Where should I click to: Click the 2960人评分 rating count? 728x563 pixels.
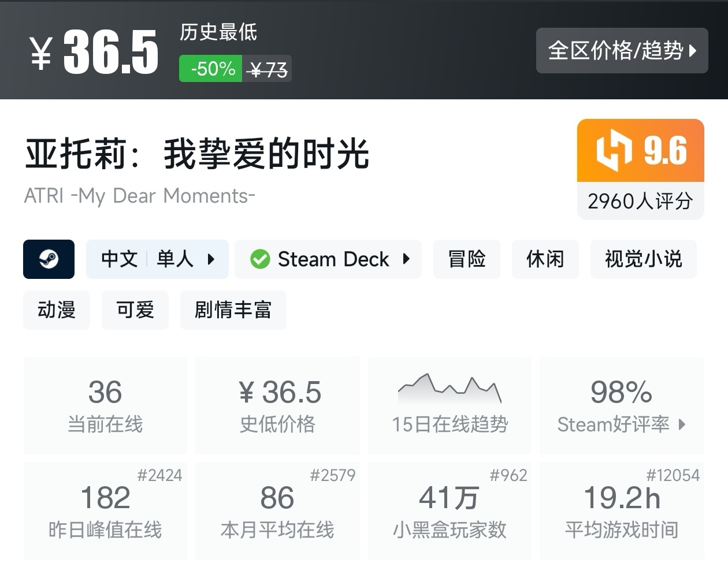[x=640, y=201]
